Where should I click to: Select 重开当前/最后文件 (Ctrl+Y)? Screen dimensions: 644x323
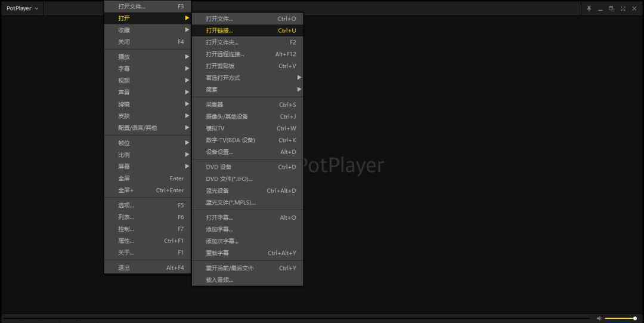(247, 268)
